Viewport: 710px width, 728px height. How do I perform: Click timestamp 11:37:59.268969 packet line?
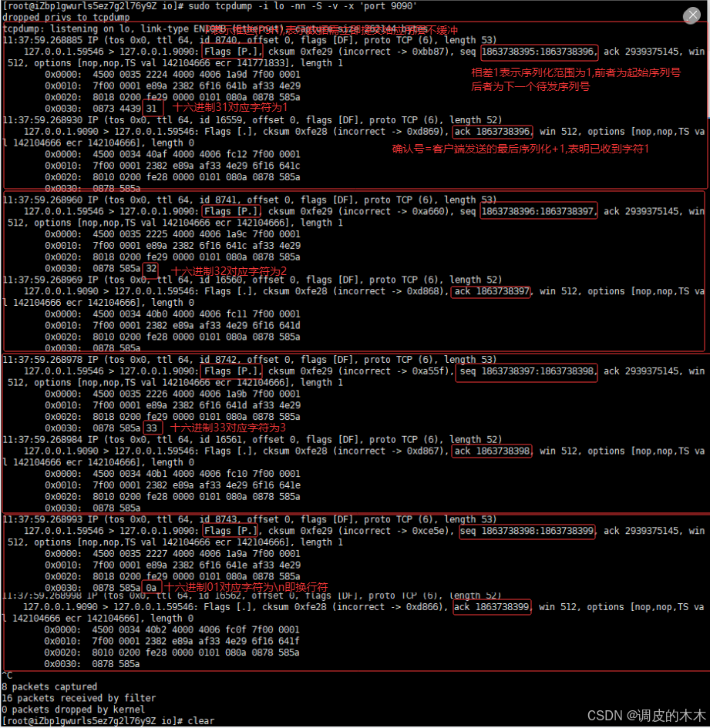252,280
